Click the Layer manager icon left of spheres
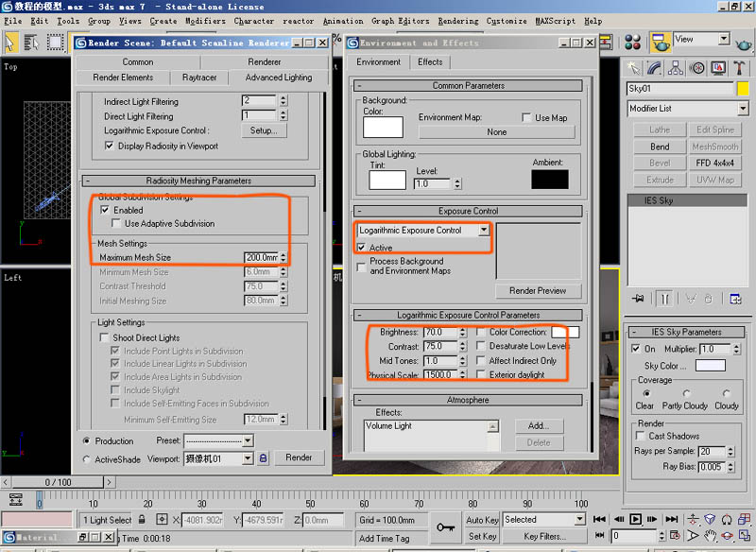Screen dimensions: 756x552 click(x=606, y=43)
